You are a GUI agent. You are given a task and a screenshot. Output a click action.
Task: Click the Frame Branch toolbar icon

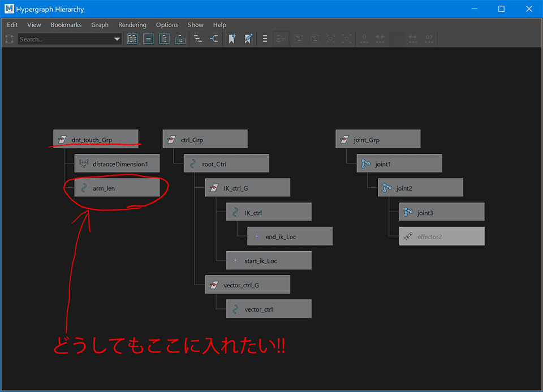tap(180, 39)
